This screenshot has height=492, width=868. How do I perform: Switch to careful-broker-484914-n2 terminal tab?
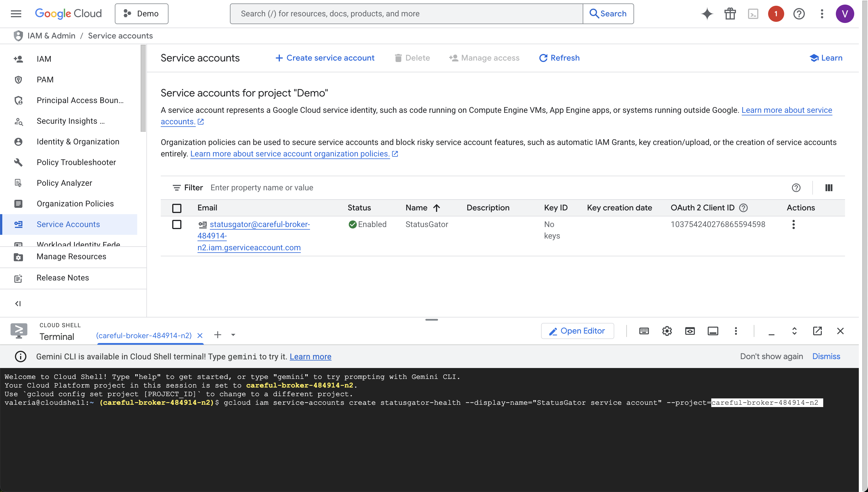tap(144, 336)
